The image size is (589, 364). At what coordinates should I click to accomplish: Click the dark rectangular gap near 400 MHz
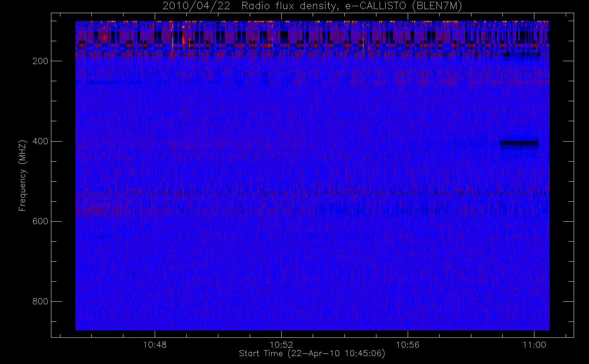click(519, 145)
